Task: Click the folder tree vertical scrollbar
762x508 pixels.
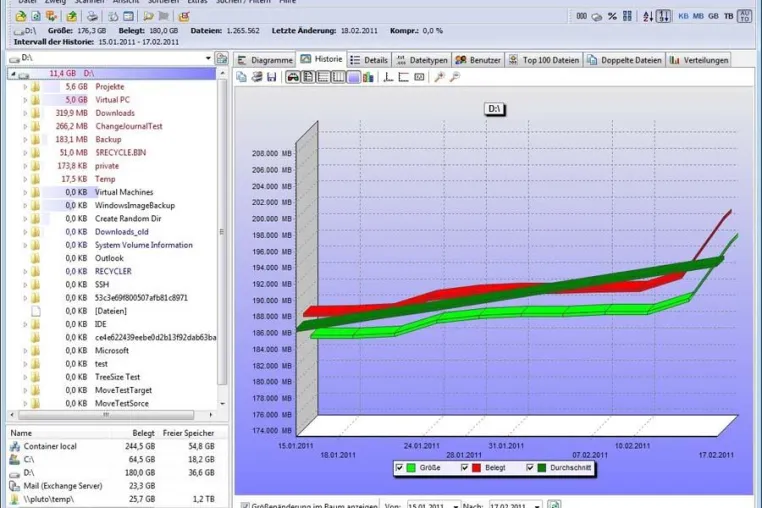Action: 223,232
